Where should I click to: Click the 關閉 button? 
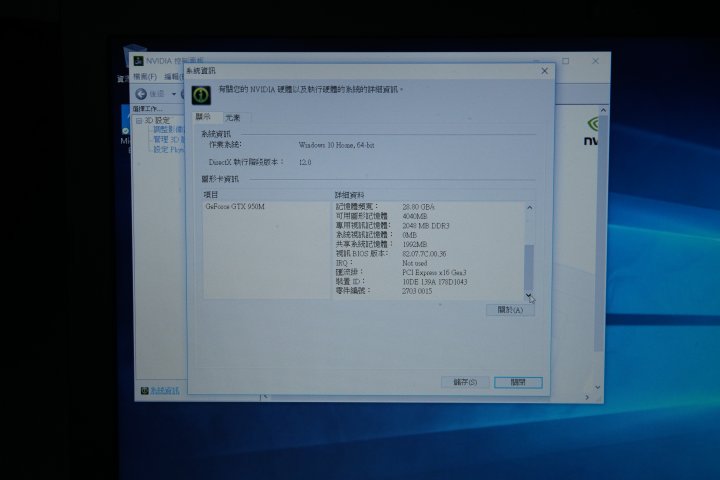pyautogui.click(x=518, y=382)
